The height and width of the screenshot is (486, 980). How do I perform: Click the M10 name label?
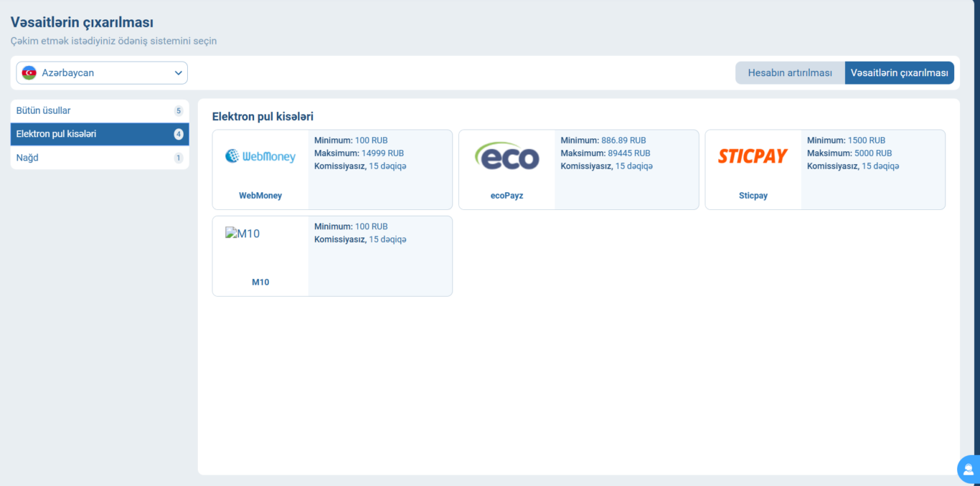(x=260, y=282)
